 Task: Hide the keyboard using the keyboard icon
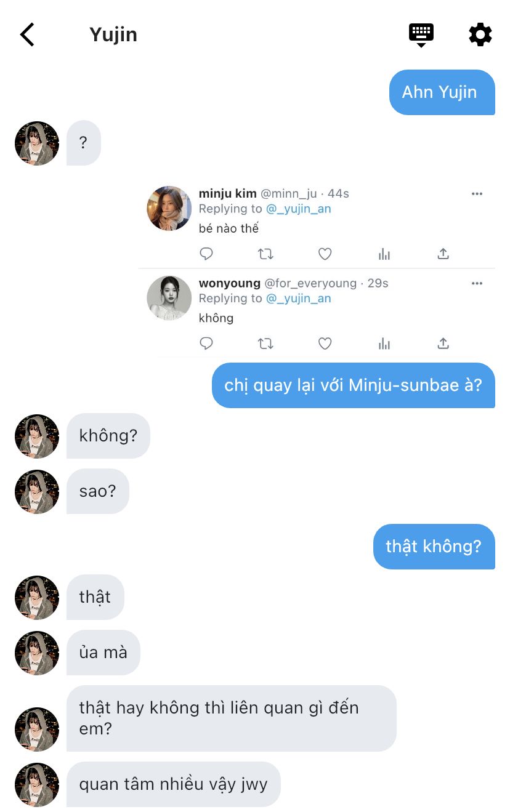coord(421,34)
